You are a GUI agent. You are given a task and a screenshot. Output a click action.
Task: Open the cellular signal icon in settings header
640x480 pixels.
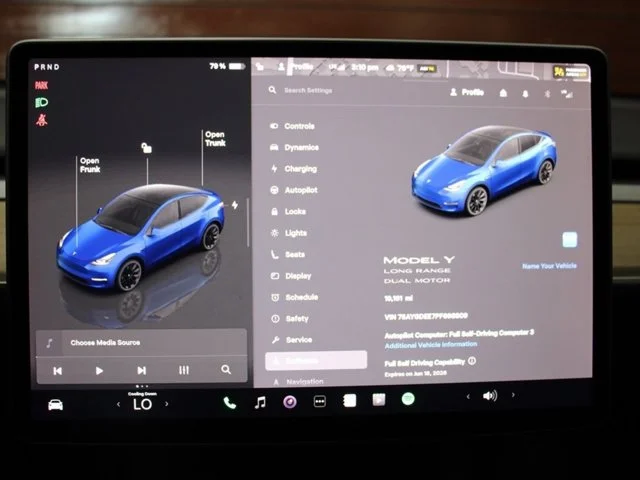coord(567,94)
